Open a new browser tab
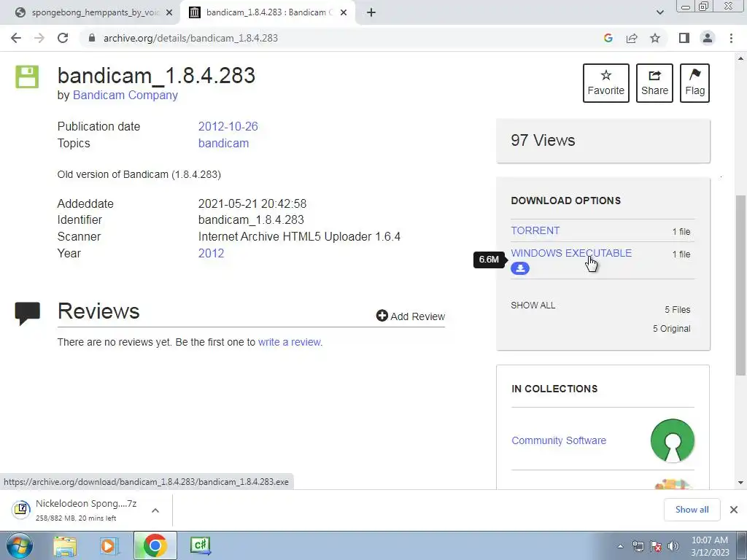Viewport: 747px width, 560px height. pos(371,12)
